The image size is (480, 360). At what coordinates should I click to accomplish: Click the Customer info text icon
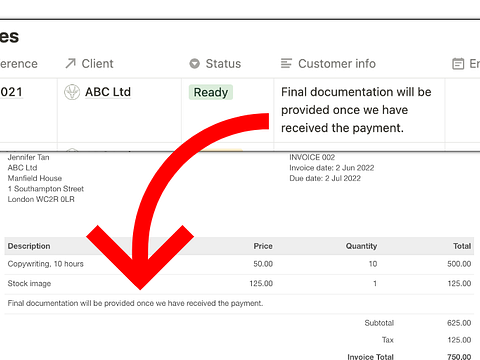286,63
